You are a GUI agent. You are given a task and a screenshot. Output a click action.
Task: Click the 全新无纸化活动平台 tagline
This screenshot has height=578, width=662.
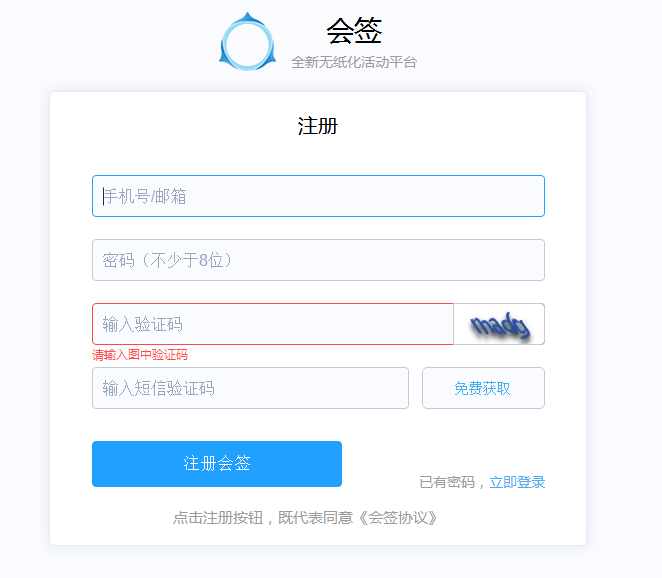coord(354,62)
